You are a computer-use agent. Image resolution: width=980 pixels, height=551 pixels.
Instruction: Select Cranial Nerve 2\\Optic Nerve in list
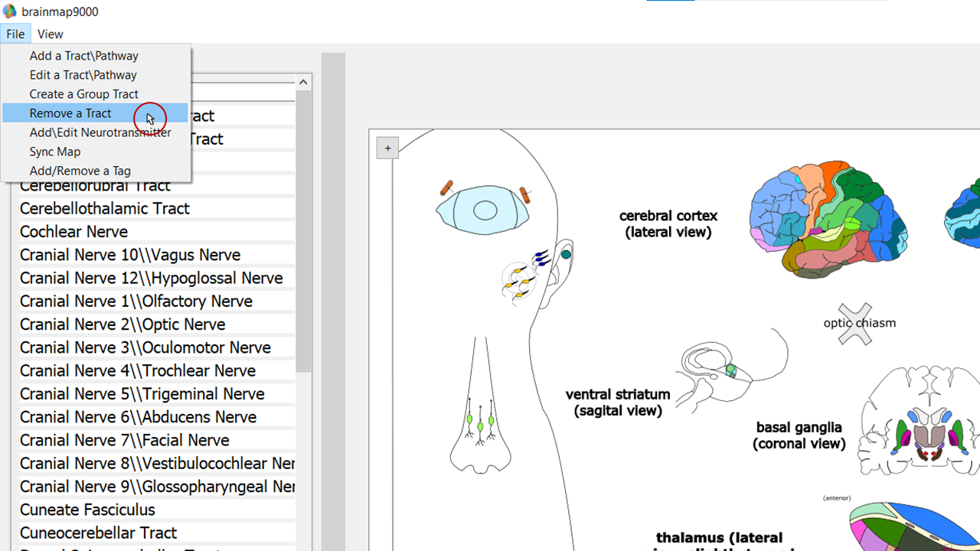click(x=122, y=324)
